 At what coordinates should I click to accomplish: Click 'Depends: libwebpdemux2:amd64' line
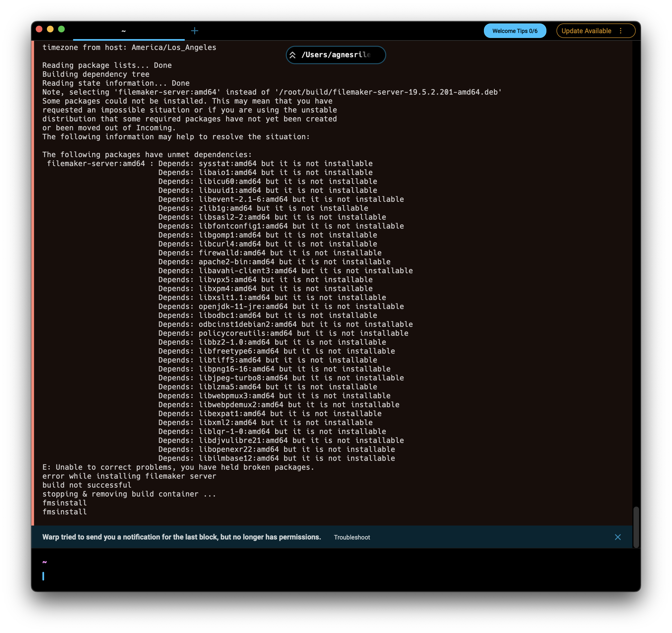tap(279, 404)
